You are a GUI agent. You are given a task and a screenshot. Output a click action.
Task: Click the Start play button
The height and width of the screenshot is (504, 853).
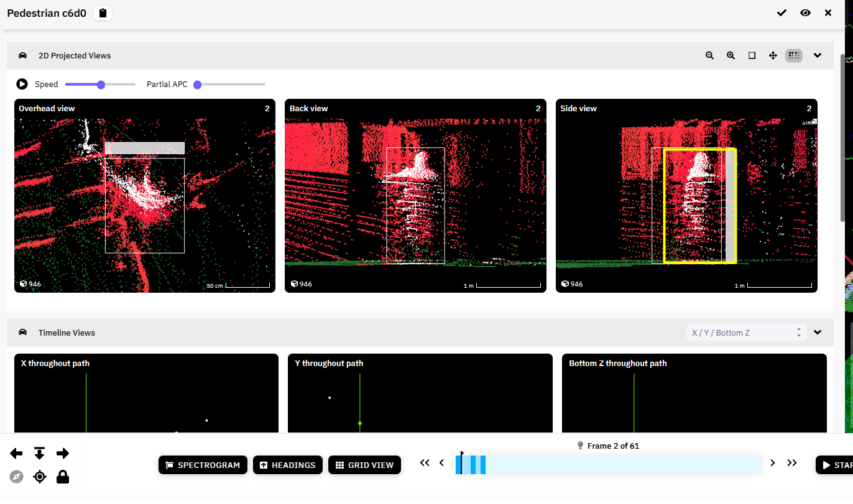(834, 465)
